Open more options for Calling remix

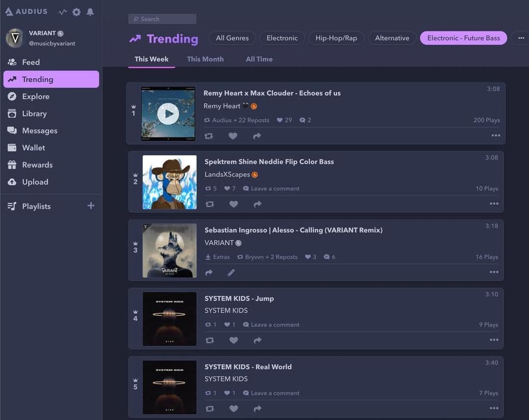tap(494, 272)
